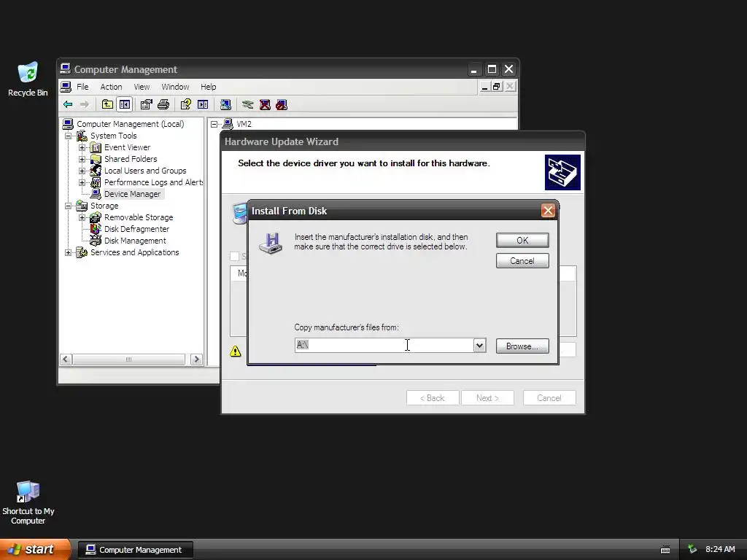Viewport: 747px width, 560px height.
Task: Click the Uninstall device toolbar icon
Action: pyautogui.click(x=265, y=104)
